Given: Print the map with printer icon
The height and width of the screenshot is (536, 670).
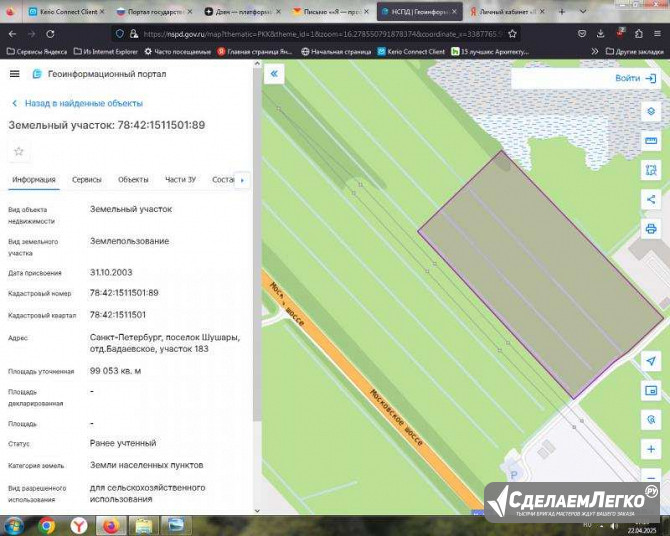Looking at the screenshot, I should pyautogui.click(x=651, y=229).
